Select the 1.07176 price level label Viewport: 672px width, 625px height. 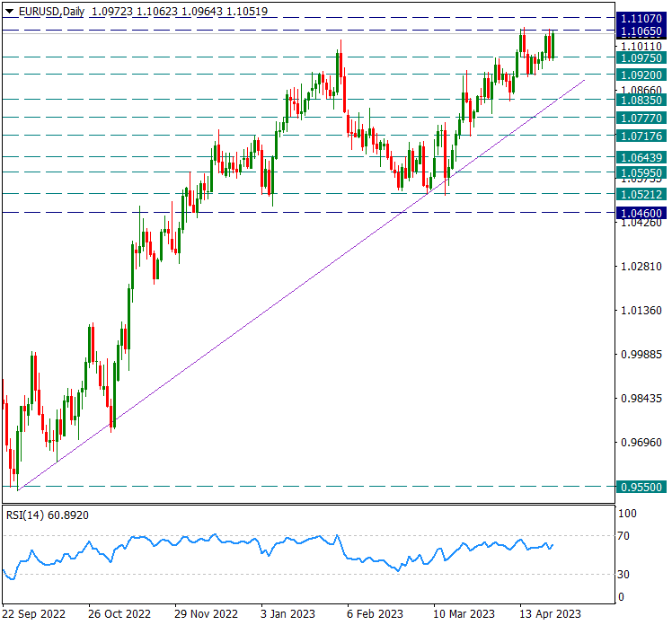[641, 136]
